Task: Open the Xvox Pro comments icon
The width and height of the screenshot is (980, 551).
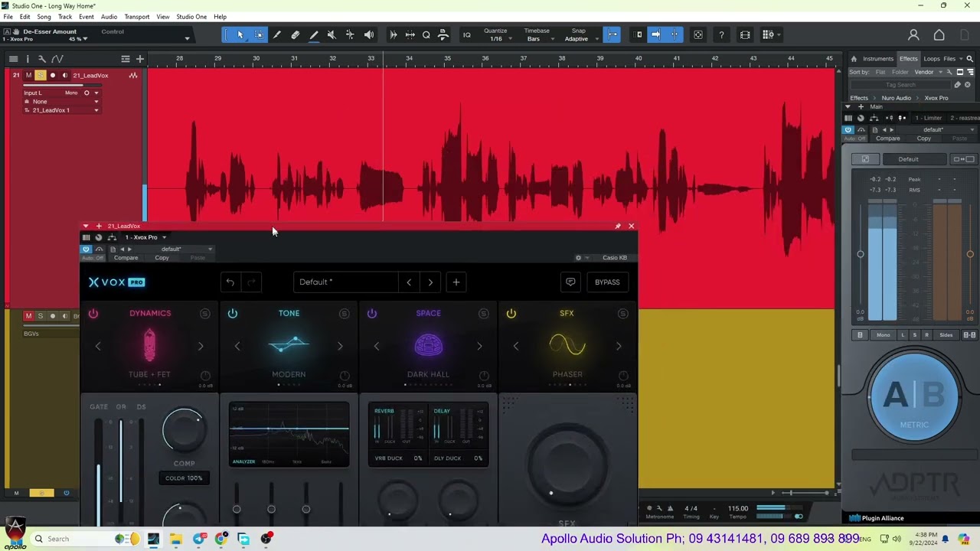Action: (x=570, y=282)
